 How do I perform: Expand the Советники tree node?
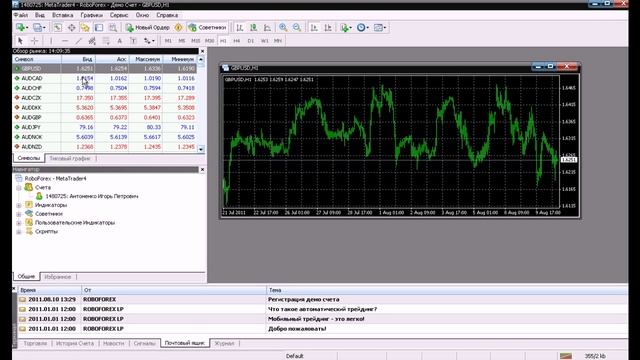(19, 214)
